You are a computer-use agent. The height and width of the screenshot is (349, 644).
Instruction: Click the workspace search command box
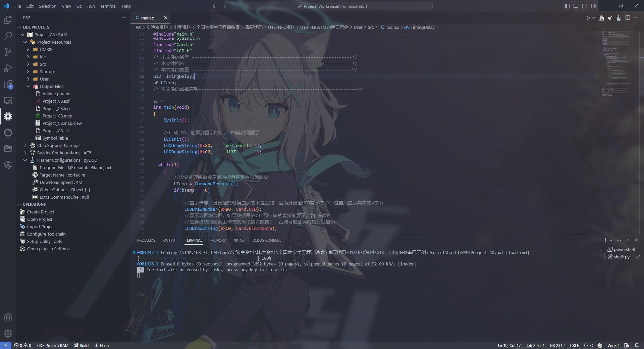point(331,6)
